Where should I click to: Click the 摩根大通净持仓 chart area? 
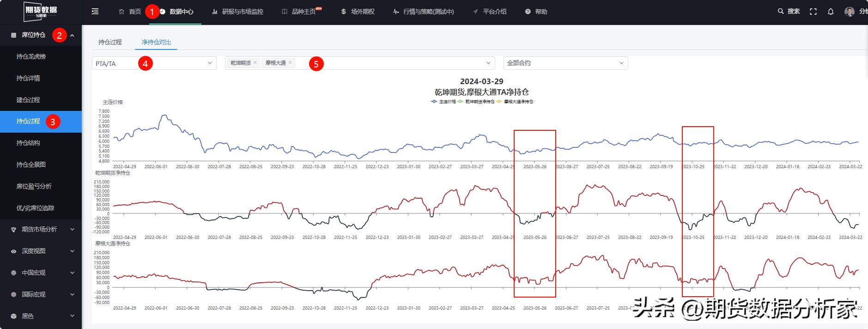(x=486, y=277)
